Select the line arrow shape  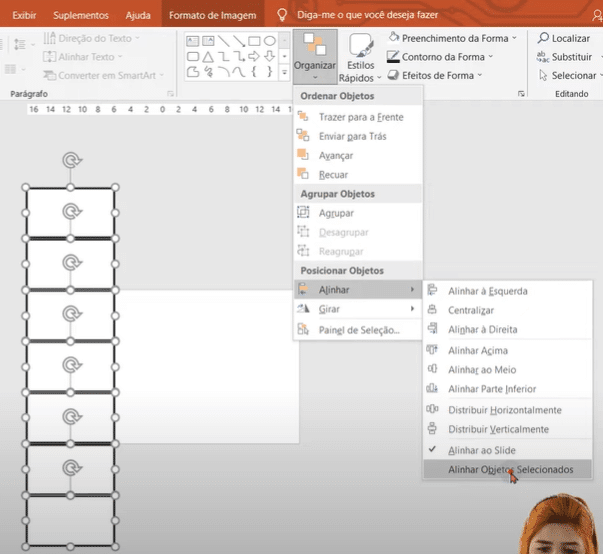pyautogui.click(x=239, y=41)
